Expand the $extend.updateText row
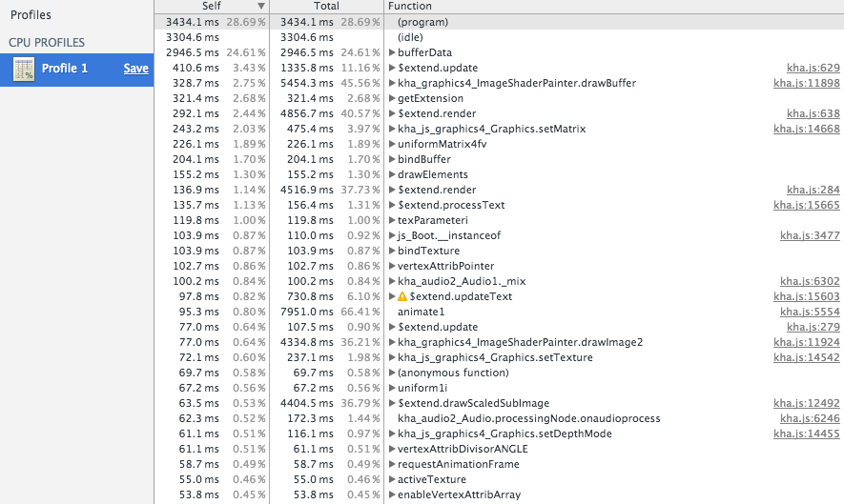The width and height of the screenshot is (844, 504). 392,296
